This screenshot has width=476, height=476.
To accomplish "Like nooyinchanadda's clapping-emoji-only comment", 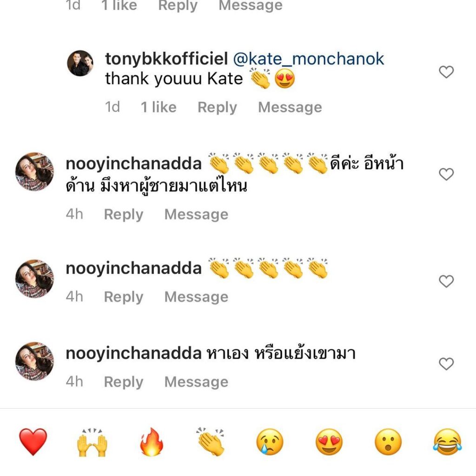I will point(446,281).
